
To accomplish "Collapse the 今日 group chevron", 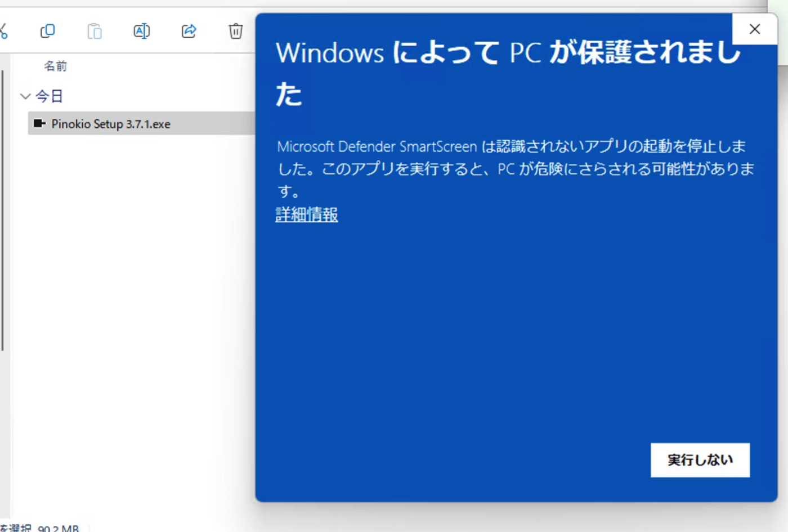I will (x=25, y=96).
